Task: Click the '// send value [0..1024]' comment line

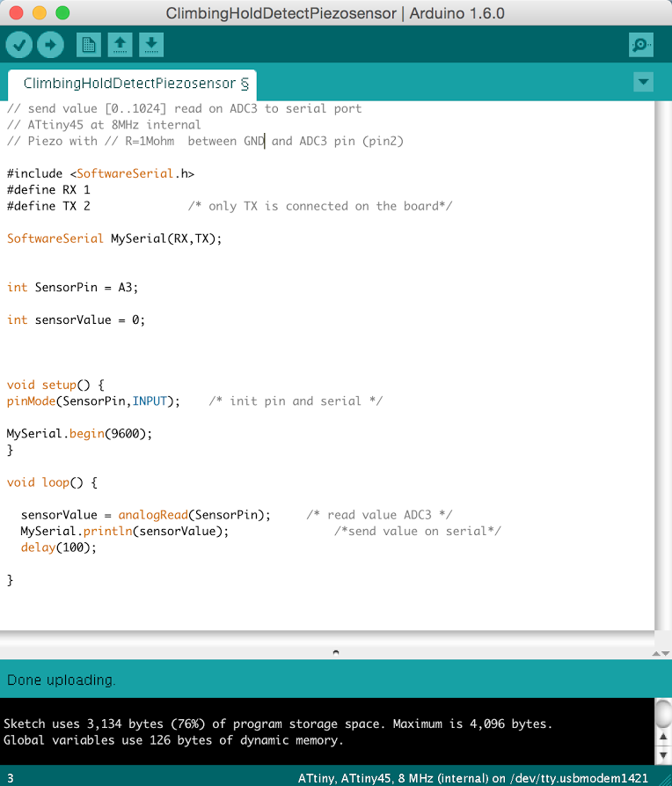Action: [x=184, y=109]
